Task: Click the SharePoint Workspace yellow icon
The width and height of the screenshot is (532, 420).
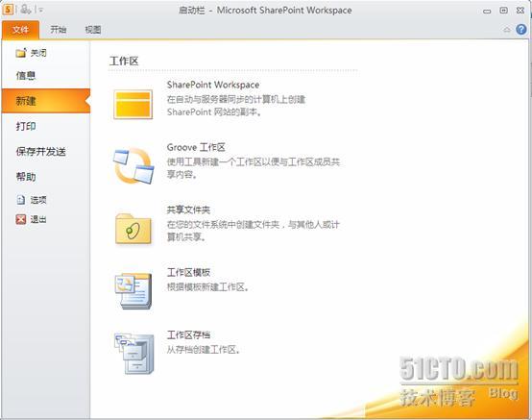Action: click(133, 104)
